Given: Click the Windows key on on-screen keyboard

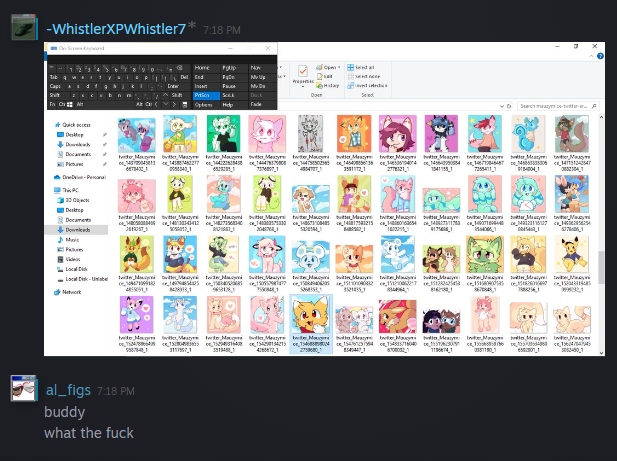Looking at the screenshot, I should tap(70, 105).
